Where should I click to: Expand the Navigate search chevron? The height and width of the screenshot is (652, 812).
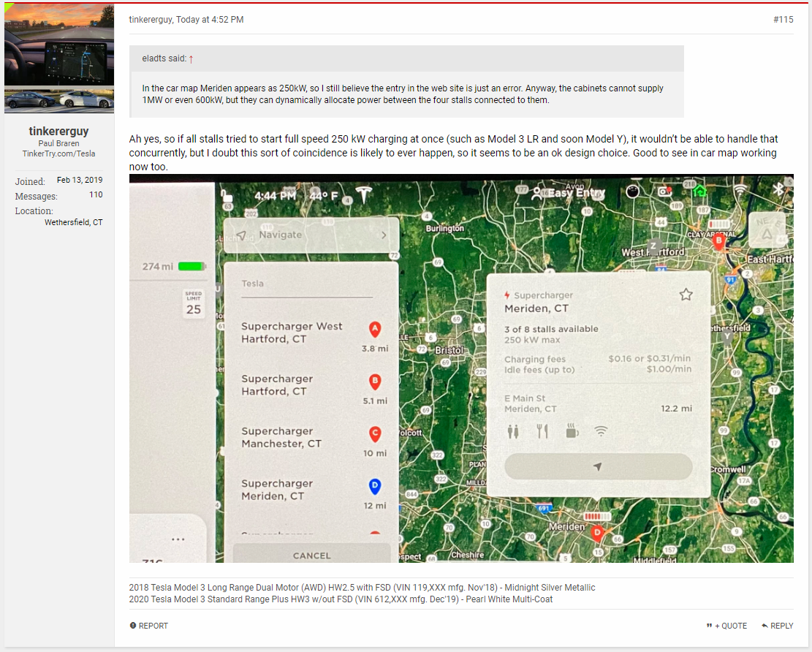[x=384, y=235]
